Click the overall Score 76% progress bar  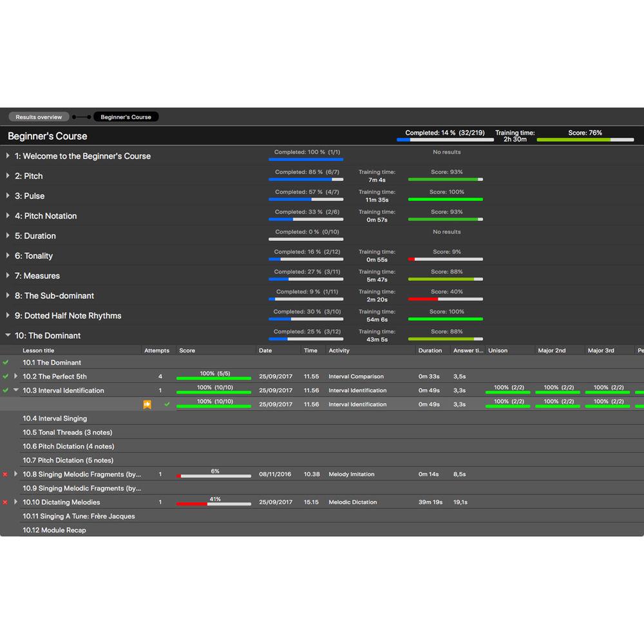[585, 140]
